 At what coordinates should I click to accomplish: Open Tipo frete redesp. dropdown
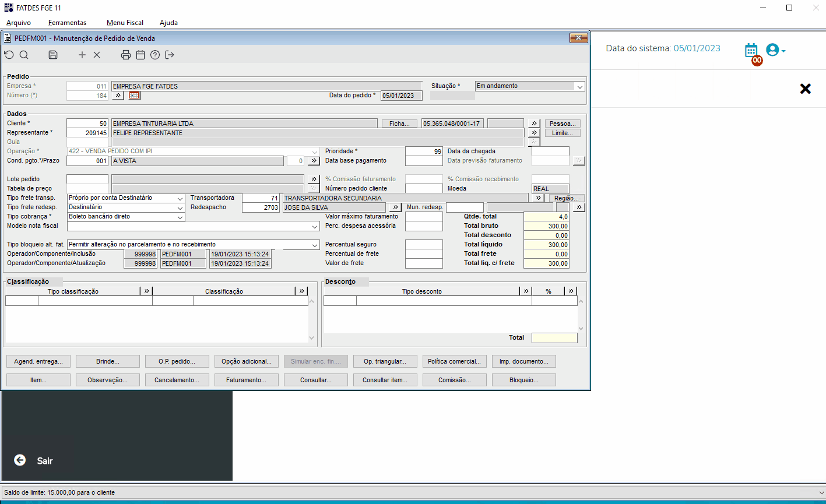(180, 207)
